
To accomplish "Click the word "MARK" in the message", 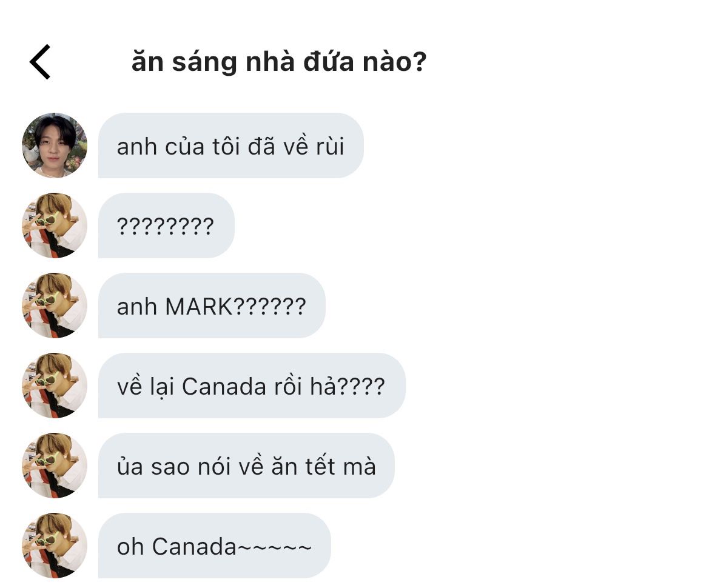I will tap(198, 307).
